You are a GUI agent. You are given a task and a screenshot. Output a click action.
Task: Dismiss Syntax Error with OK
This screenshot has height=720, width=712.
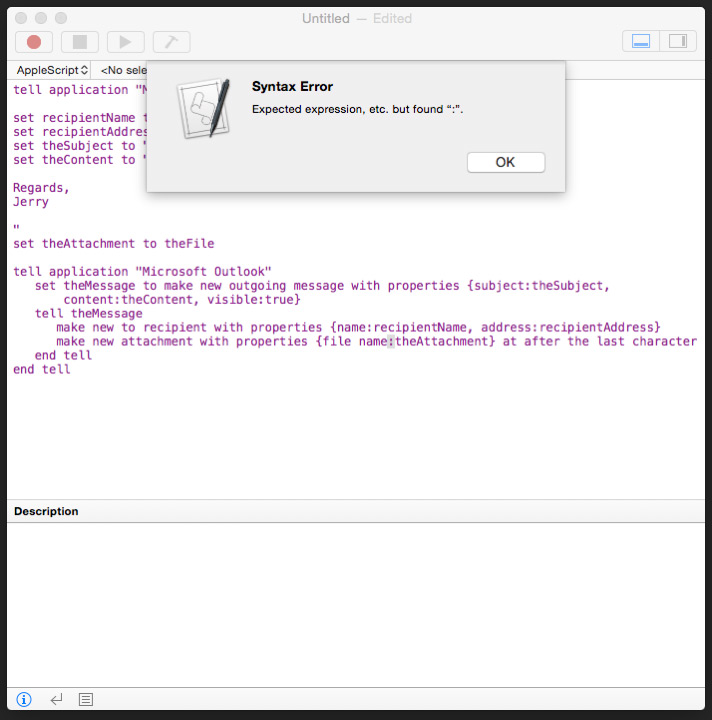coord(506,163)
